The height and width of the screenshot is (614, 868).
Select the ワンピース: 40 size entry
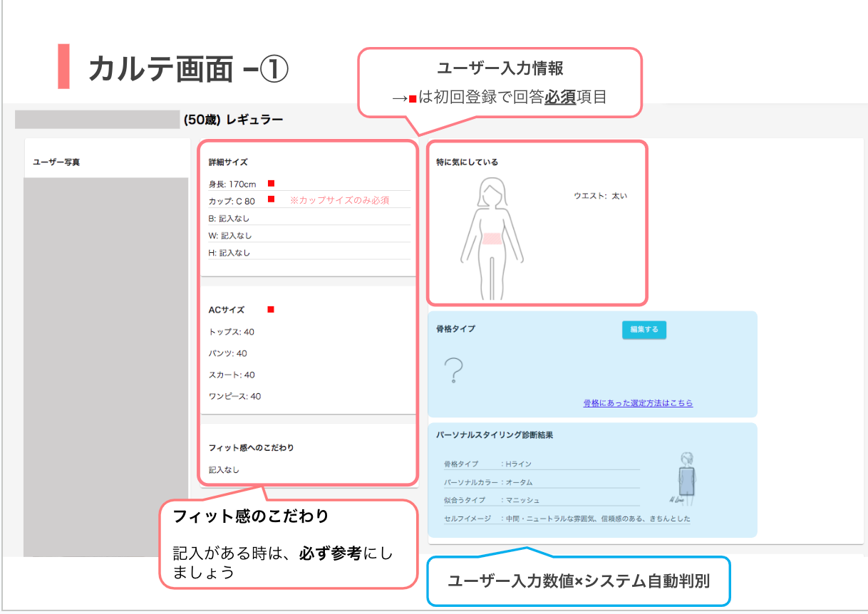click(235, 396)
